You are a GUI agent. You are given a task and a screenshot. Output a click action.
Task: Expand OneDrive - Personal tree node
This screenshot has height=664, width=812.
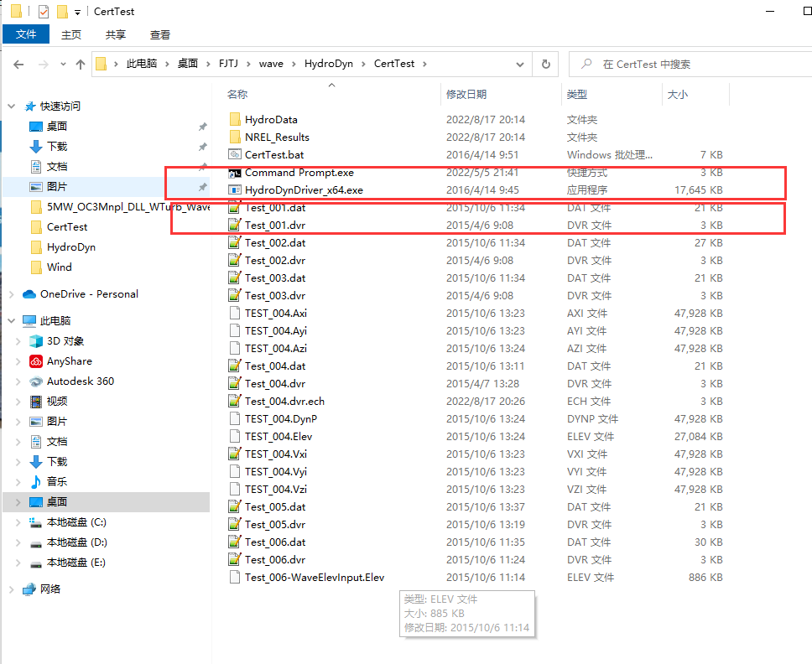point(12,294)
